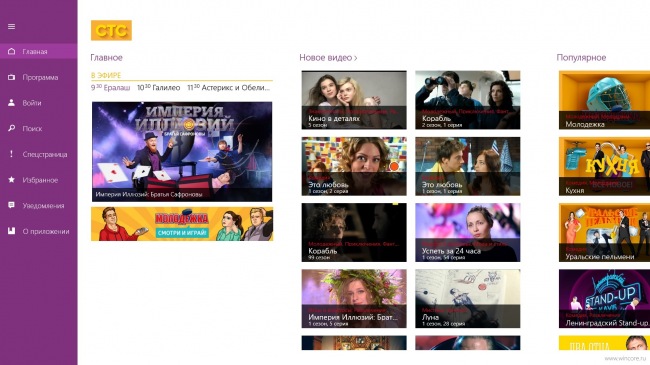Click the exclamation icon beside Спецстраница
The height and width of the screenshot is (365, 650).
tap(11, 154)
